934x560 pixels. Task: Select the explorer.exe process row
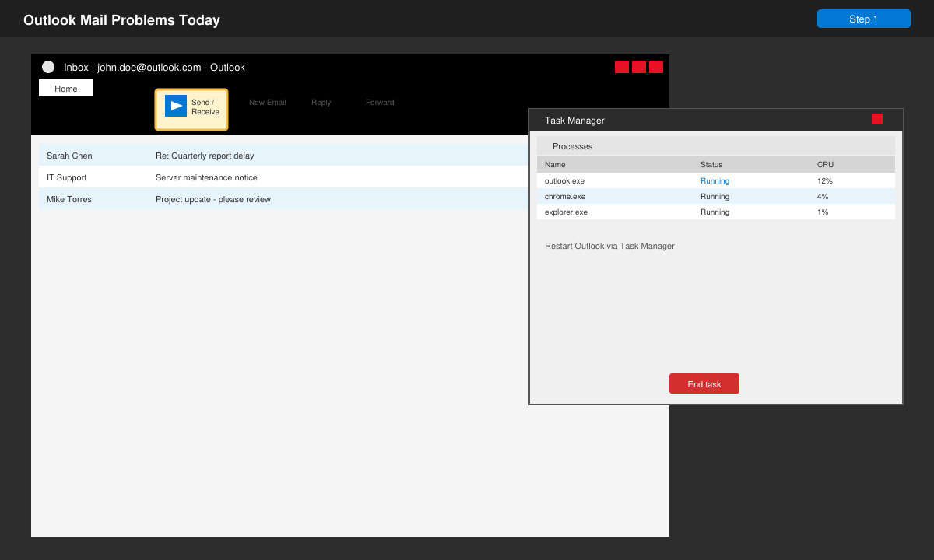tap(716, 212)
